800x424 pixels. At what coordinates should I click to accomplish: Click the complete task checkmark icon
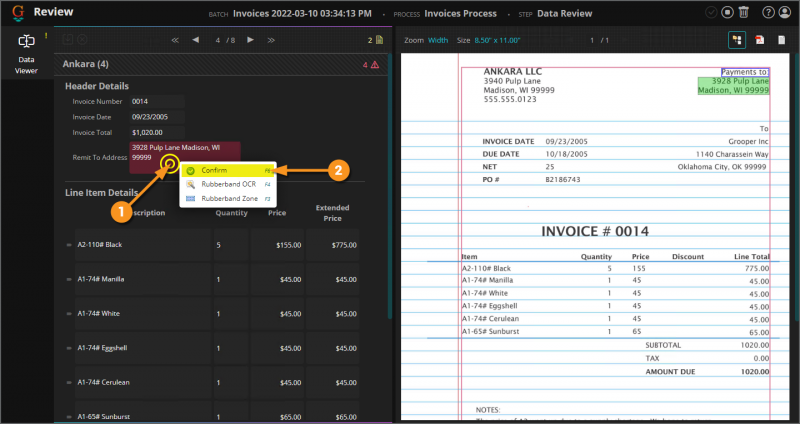pos(711,12)
